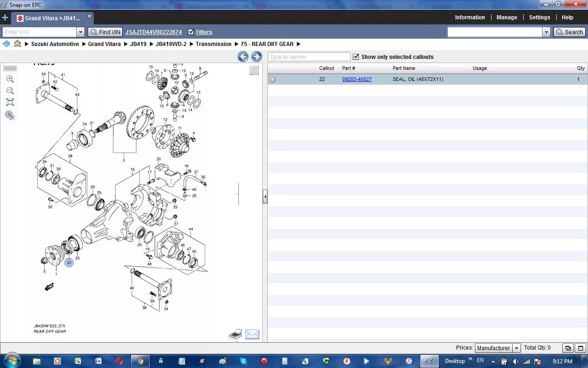Select SEAL, OIL (40X72X11) cell
The width and height of the screenshot is (588, 368).
(418, 79)
